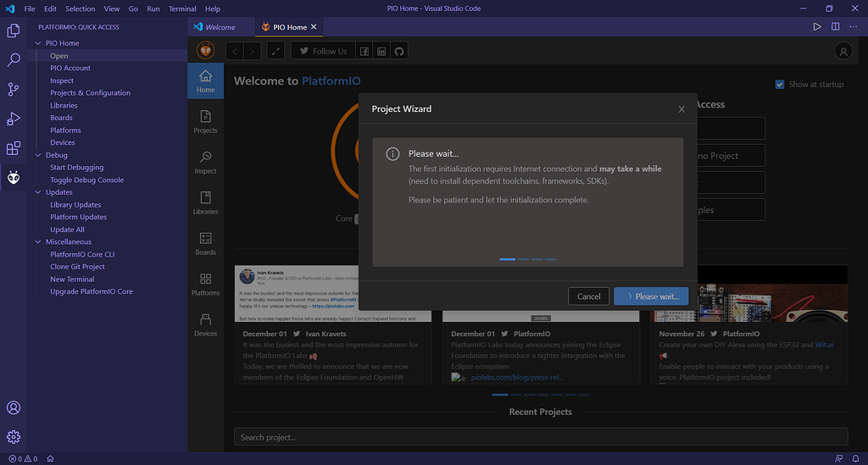Close the PIO Home tab
Viewport: 868px width, 465px height.
click(x=314, y=26)
